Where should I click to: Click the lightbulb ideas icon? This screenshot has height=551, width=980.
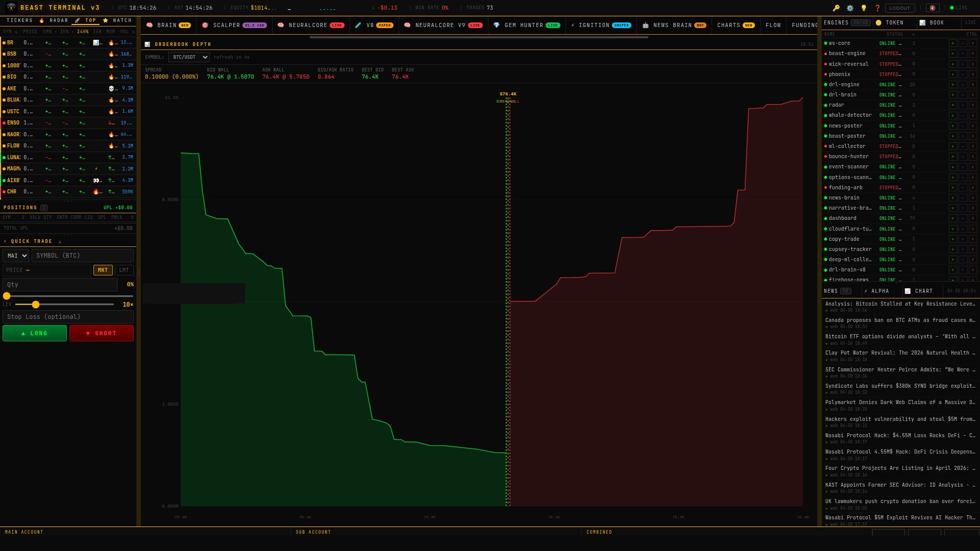click(865, 8)
